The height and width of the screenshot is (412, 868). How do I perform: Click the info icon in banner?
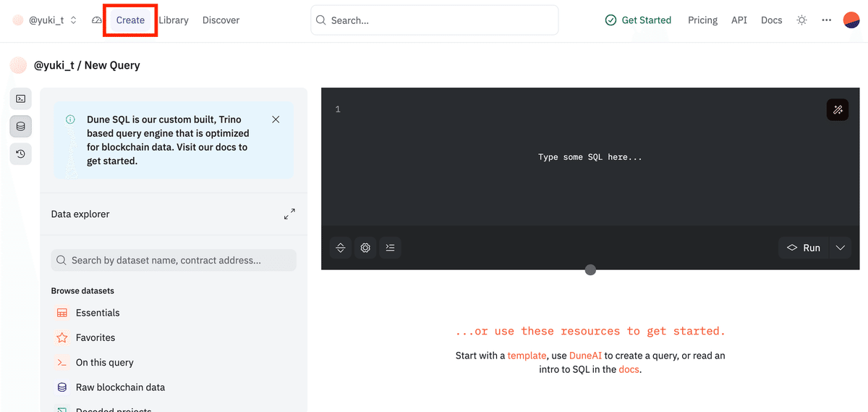point(70,119)
